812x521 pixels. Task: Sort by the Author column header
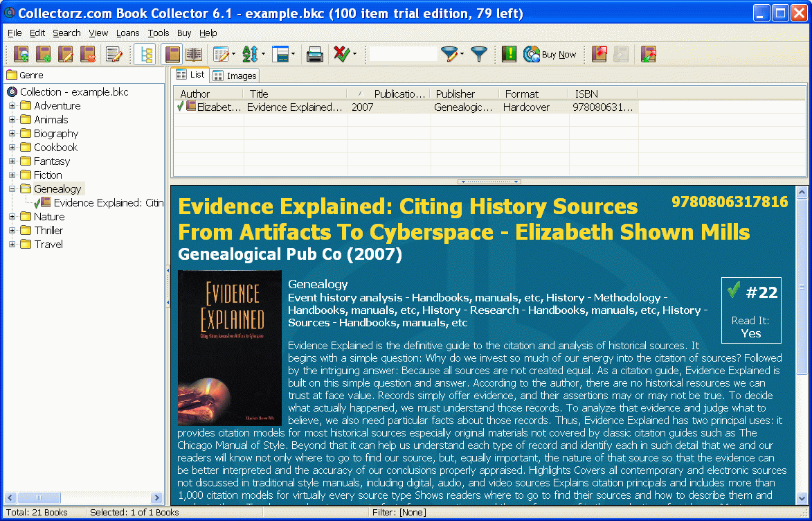208,94
